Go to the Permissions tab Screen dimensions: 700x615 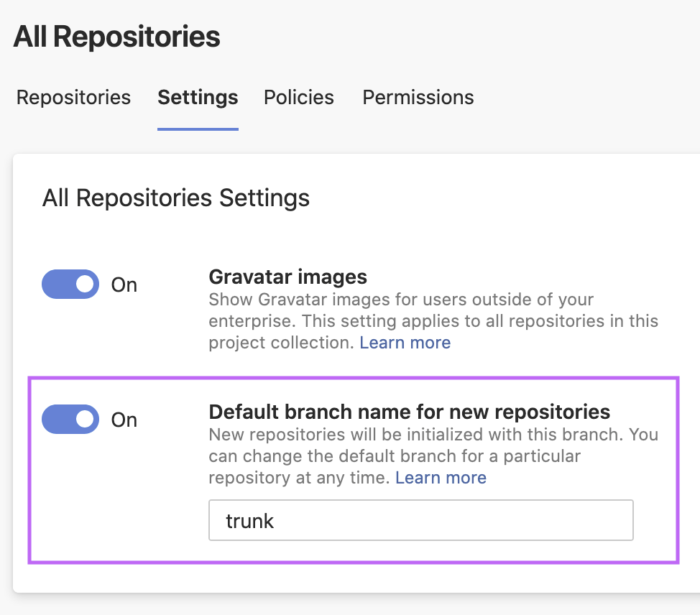pyautogui.click(x=418, y=97)
